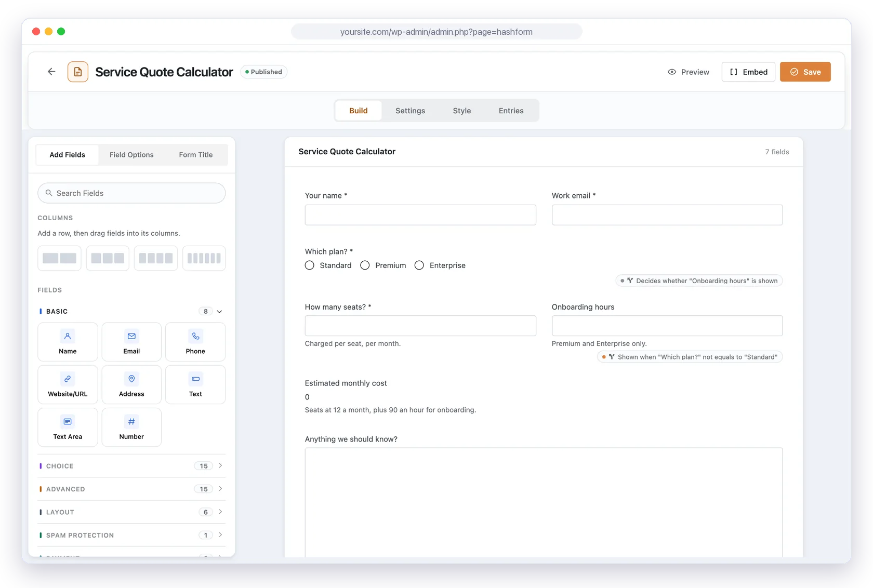Click the Anything we should know textarea

tap(544, 502)
